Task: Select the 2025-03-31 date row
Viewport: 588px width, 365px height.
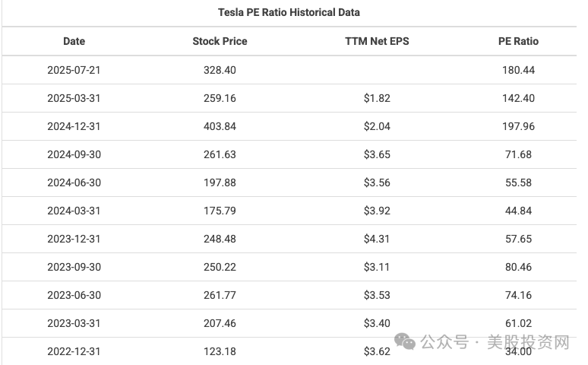Action: pos(289,98)
